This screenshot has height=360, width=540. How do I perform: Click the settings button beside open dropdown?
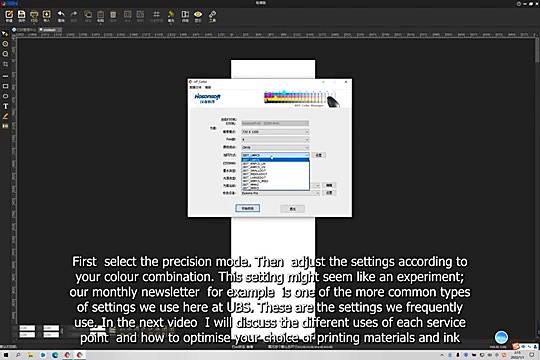click(319, 155)
